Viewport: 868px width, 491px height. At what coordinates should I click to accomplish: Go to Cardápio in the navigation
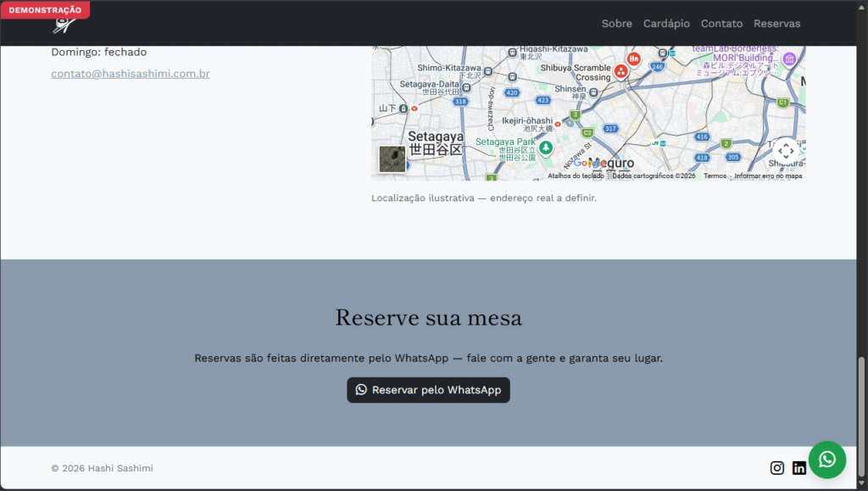(666, 23)
